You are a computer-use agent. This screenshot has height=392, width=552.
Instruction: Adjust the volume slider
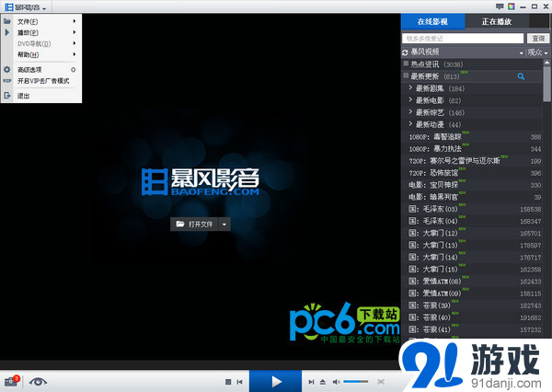[355, 382]
